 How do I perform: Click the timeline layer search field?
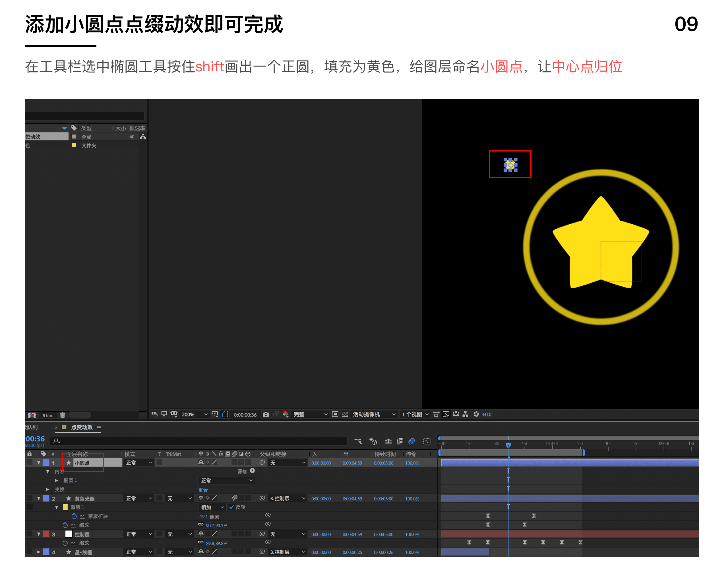click(x=200, y=441)
